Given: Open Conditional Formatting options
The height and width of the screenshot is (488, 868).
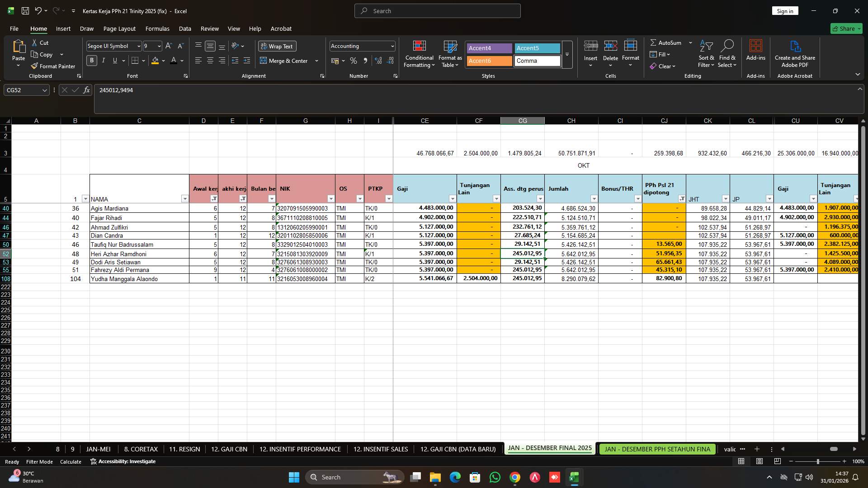Looking at the screenshot, I should pos(419,53).
